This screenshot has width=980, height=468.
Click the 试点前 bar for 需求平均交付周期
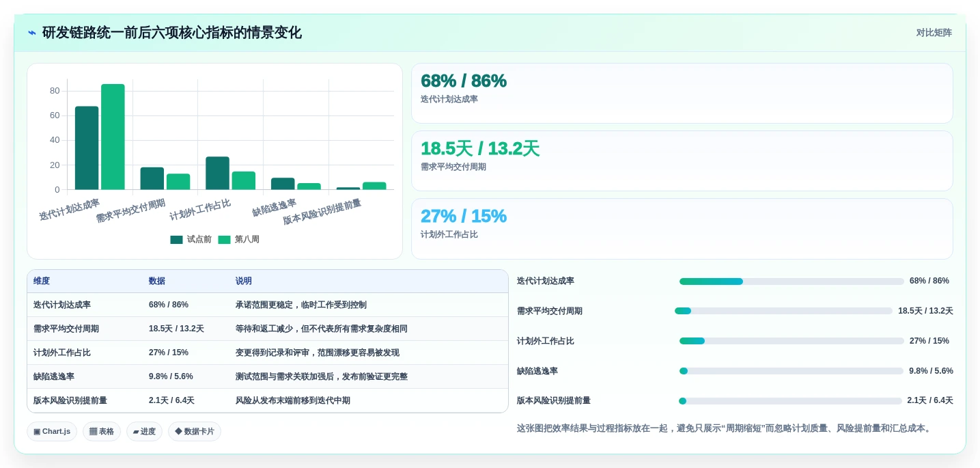coord(152,178)
